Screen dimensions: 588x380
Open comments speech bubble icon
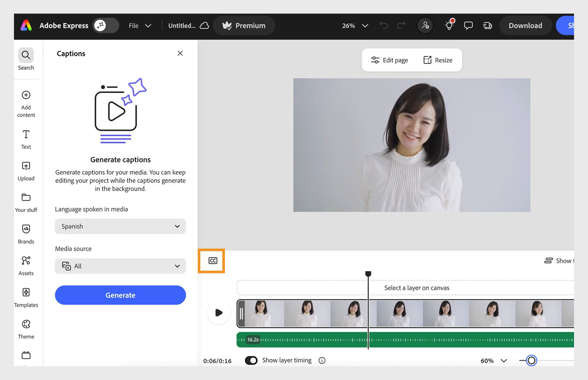[468, 25]
